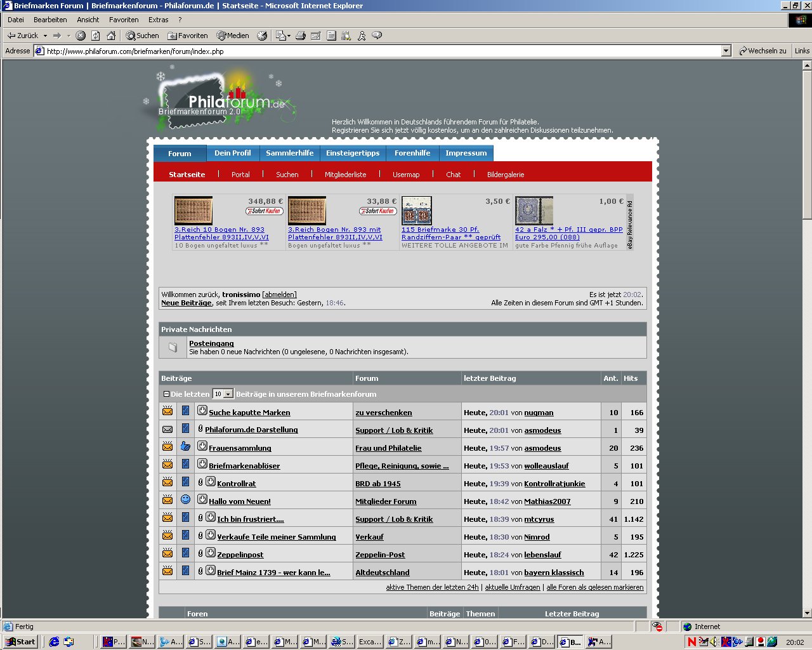The image size is (812, 650).
Task: Open the number of posts dropdown showing 10
Action: [x=228, y=394]
